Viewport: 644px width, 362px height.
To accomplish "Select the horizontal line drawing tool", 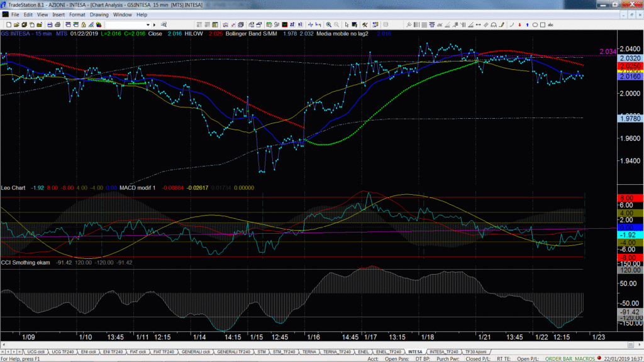I will tap(424, 25).
